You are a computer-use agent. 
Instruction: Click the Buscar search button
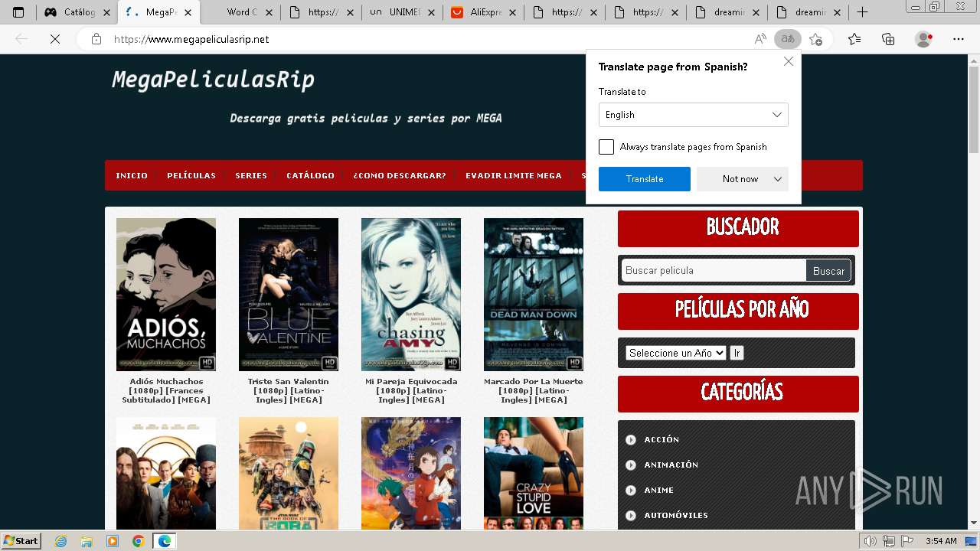click(x=828, y=270)
